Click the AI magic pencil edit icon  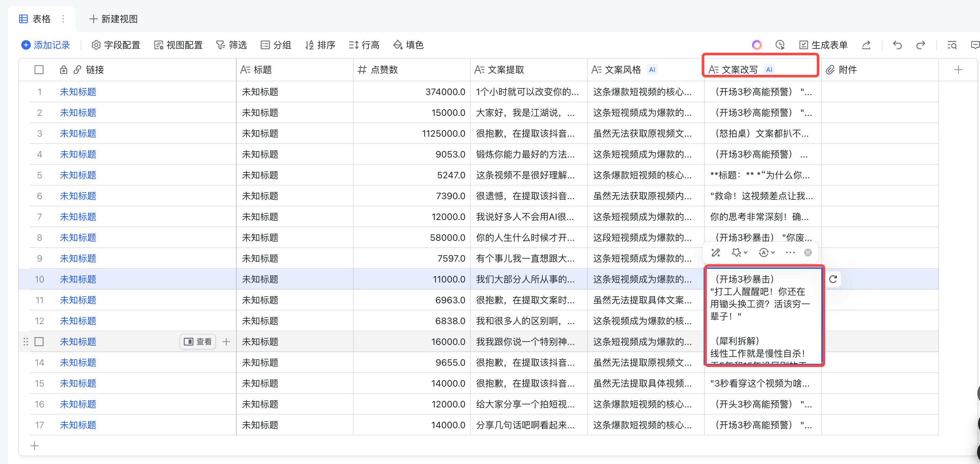(716, 252)
